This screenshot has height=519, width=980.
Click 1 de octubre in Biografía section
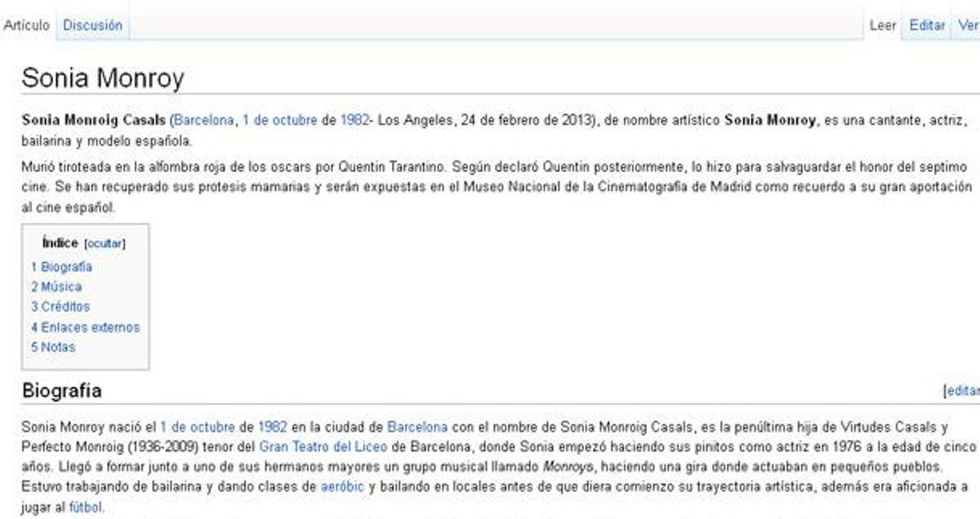coord(198,427)
